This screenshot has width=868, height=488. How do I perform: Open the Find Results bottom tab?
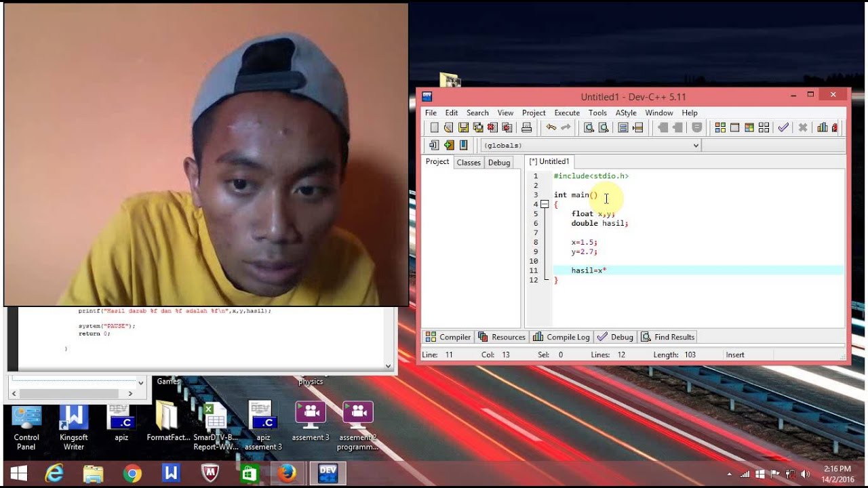668,337
